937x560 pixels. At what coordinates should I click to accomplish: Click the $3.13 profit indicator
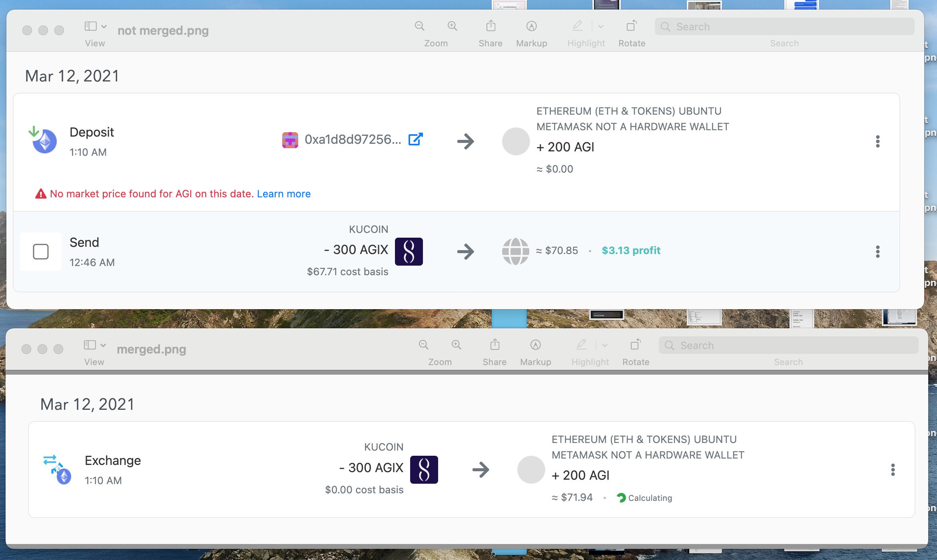(630, 250)
